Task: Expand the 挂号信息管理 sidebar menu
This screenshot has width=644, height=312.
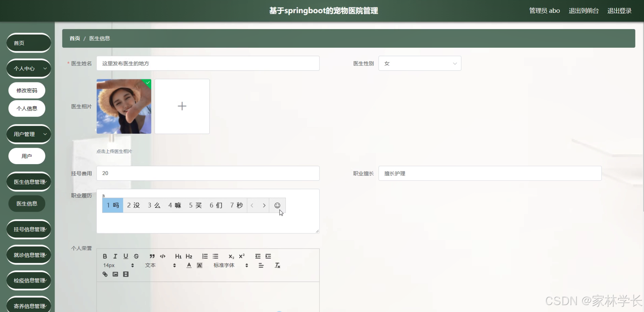Action: tap(29, 229)
